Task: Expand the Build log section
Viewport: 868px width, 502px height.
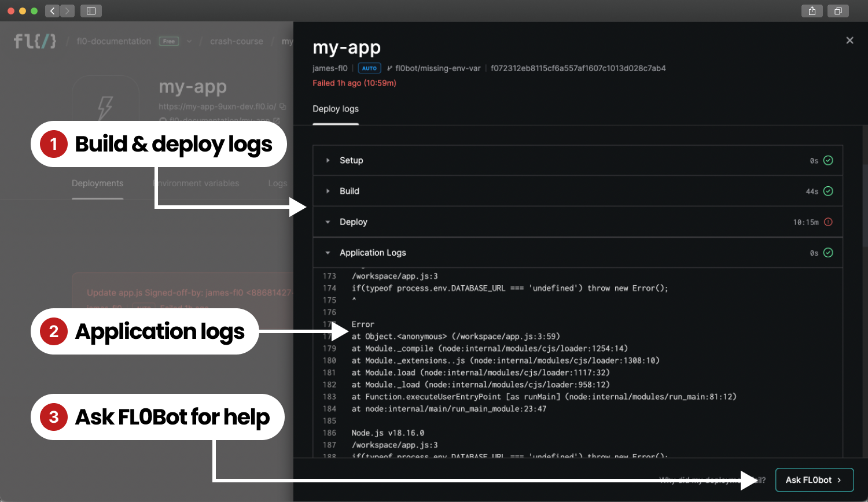Action: [328, 191]
